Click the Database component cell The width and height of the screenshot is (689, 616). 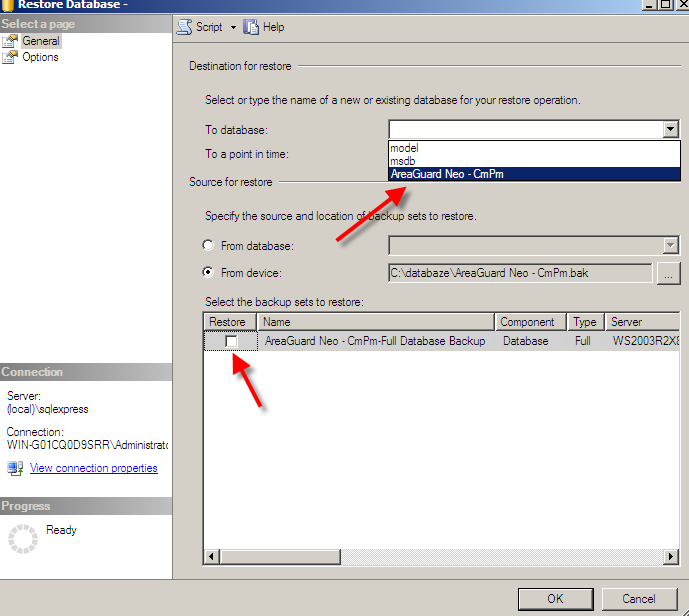coord(526,341)
